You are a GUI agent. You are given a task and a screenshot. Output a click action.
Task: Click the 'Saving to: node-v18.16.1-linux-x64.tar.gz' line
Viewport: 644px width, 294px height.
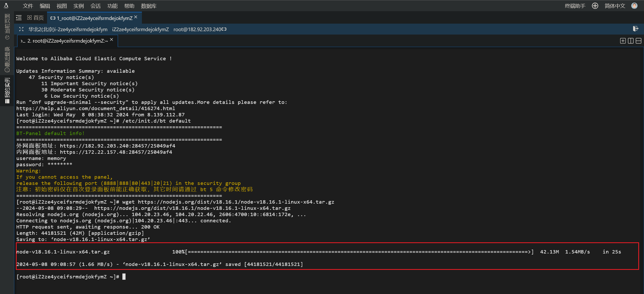(83, 239)
